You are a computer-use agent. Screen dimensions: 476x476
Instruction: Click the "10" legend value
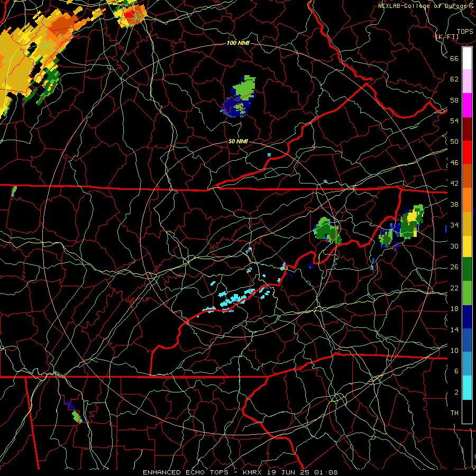[x=454, y=351]
